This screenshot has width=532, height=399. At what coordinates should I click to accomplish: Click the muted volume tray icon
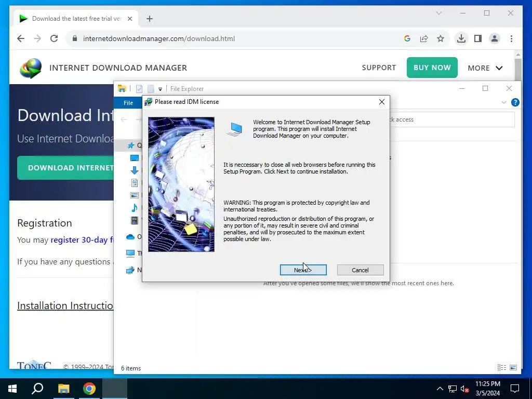coord(465,389)
